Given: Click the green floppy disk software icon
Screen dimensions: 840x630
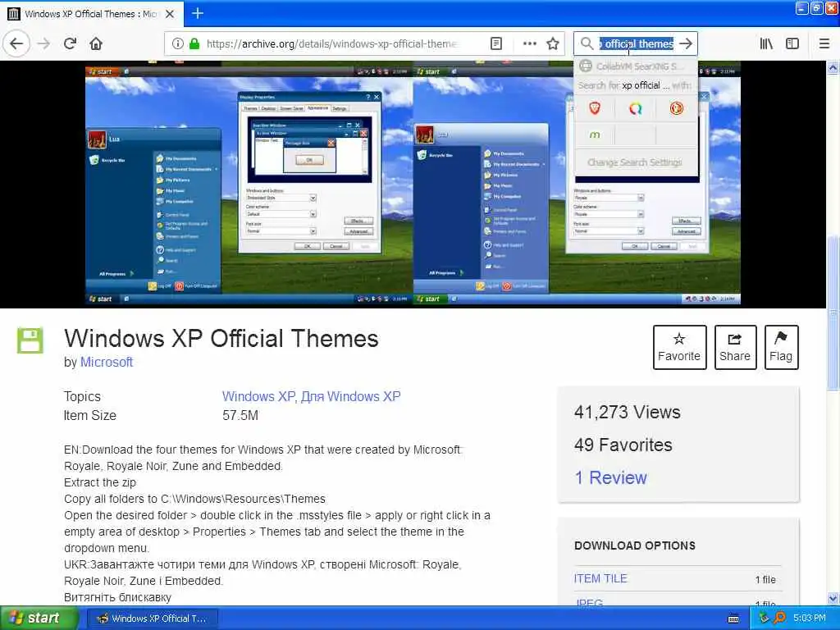Looking at the screenshot, I should click(30, 340).
